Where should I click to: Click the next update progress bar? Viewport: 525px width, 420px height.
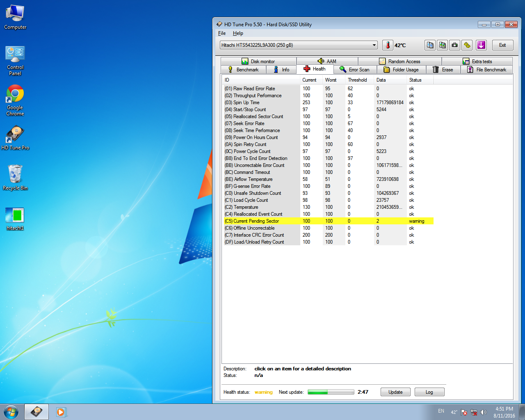[331, 392]
